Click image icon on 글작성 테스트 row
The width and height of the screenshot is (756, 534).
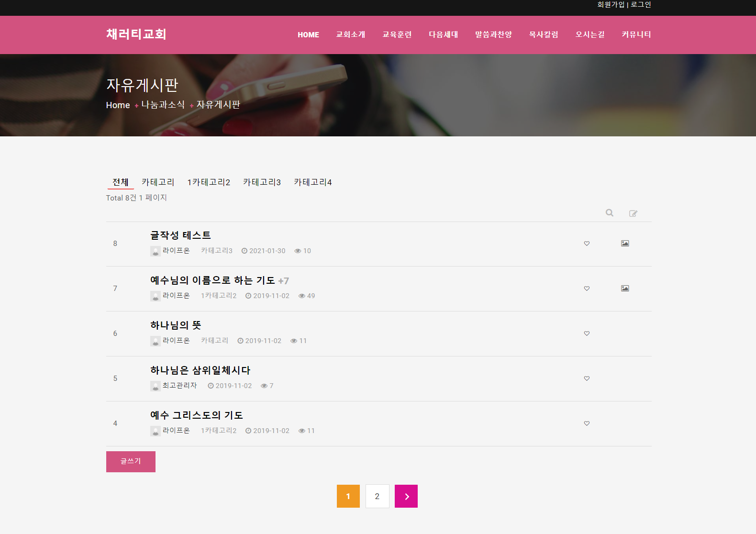[625, 244]
